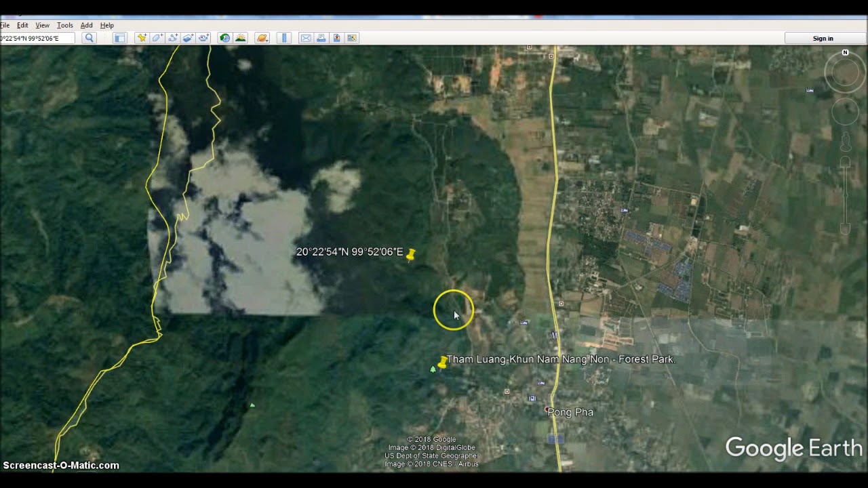Click the 20°22'54"N 99°52'06"E map label

tap(350, 251)
